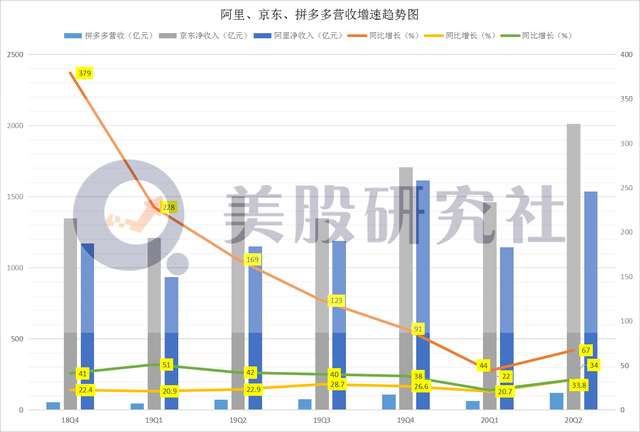Click the 40 data label
640x432 pixels.
click(334, 374)
